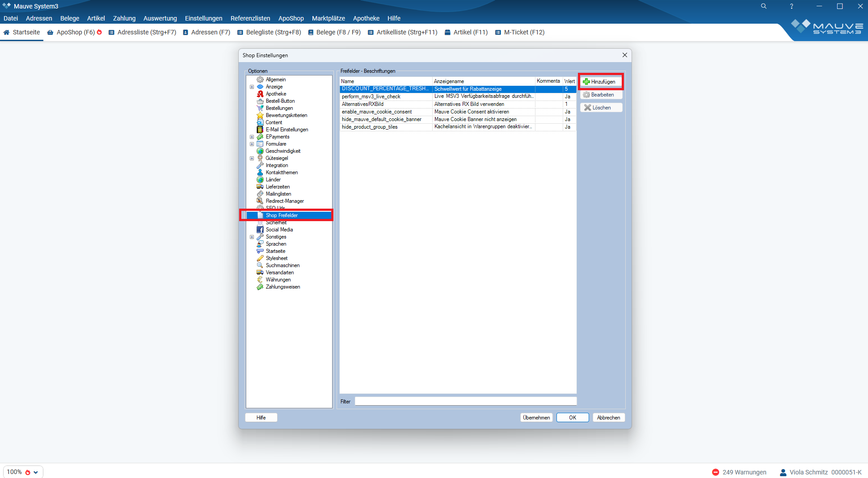Open the Artikel menu
868x478 pixels.
point(96,18)
